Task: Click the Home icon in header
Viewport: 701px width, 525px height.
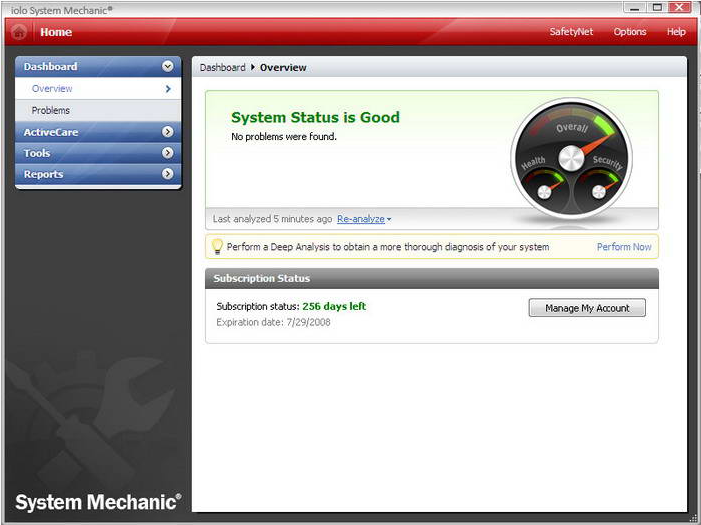Action: click(x=19, y=32)
